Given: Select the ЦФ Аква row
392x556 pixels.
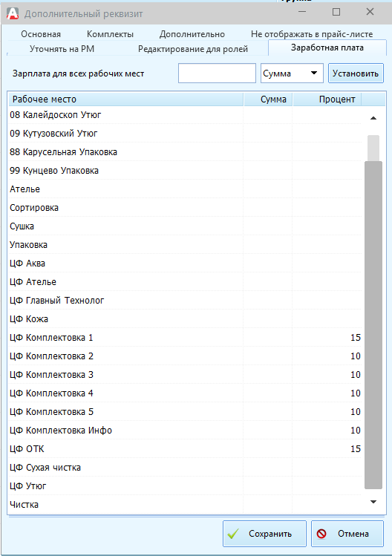Looking at the screenshot, I should pos(185,263).
